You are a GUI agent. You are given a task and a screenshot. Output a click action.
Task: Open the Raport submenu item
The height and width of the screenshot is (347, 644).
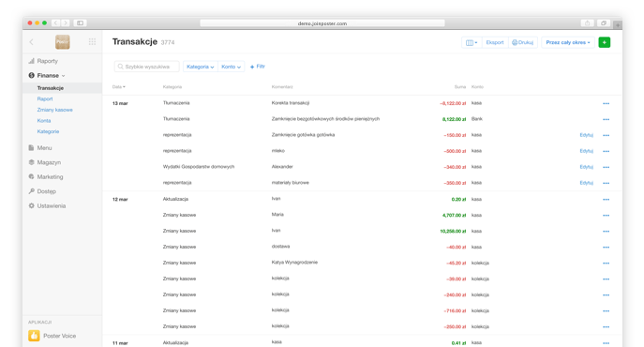45,99
